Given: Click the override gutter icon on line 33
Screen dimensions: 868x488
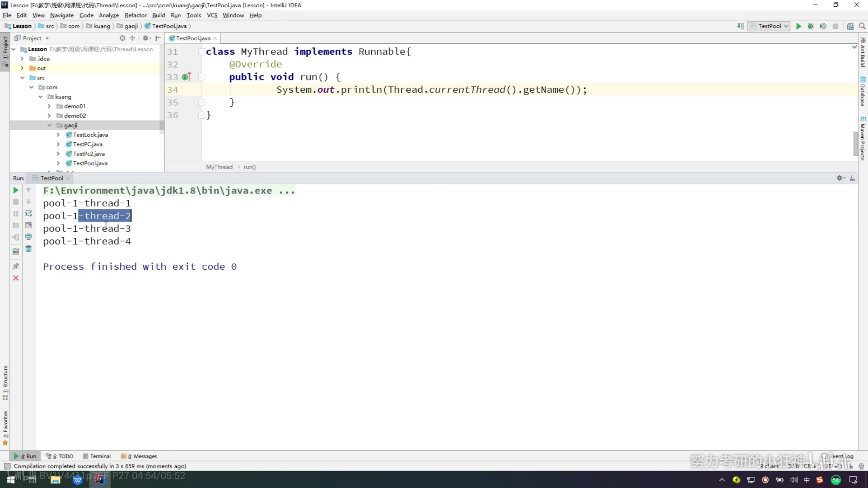Looking at the screenshot, I should 186,77.
